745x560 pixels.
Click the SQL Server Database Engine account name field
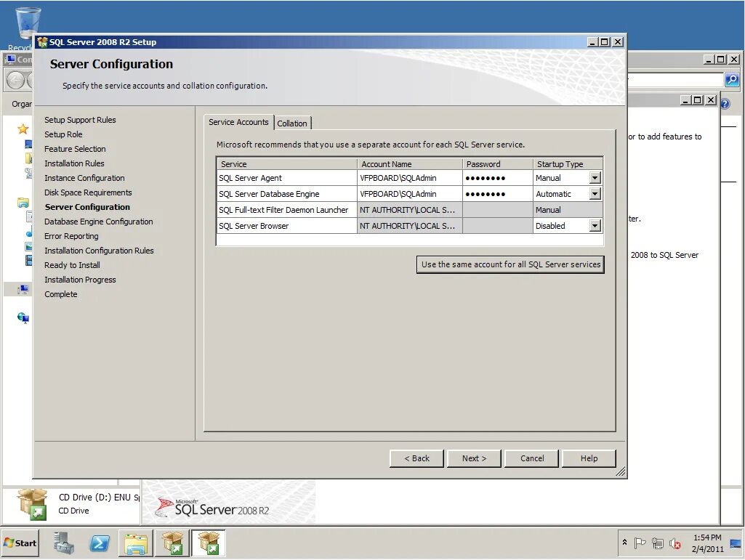[x=409, y=194]
